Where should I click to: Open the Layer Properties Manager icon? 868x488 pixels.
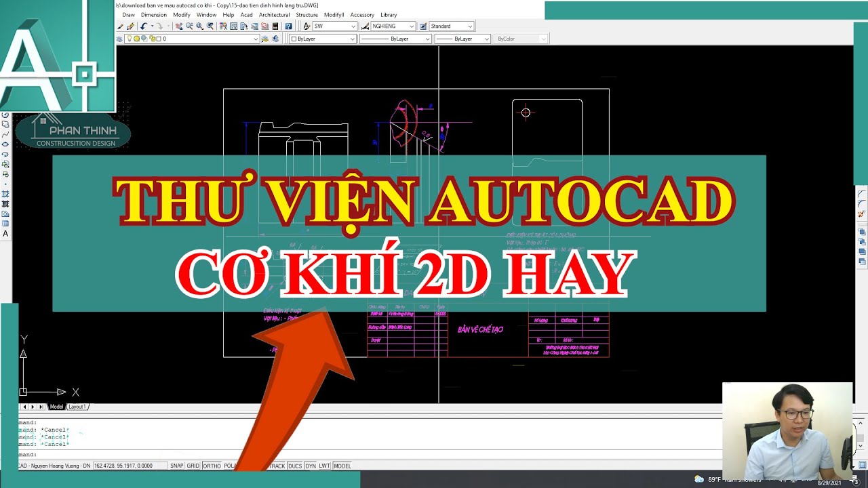(x=119, y=39)
